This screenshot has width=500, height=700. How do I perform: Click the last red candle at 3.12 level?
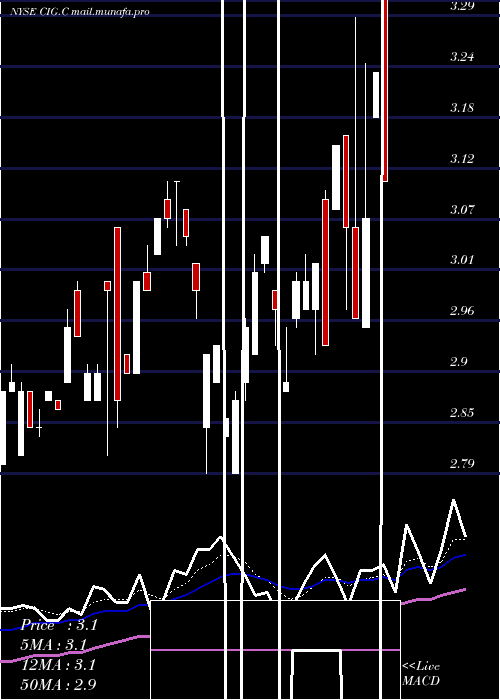coord(384,89)
